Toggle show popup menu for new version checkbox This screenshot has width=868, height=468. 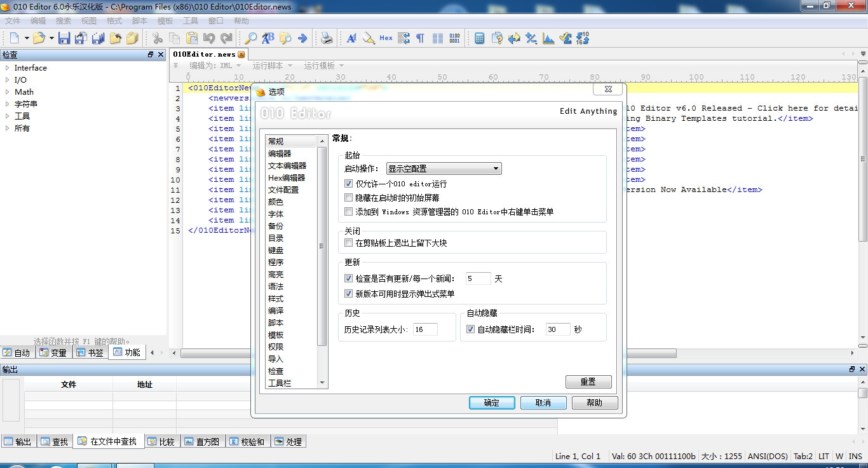pyautogui.click(x=348, y=294)
